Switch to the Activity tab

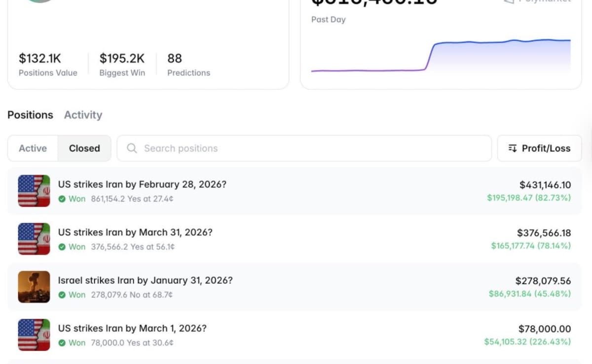point(83,115)
